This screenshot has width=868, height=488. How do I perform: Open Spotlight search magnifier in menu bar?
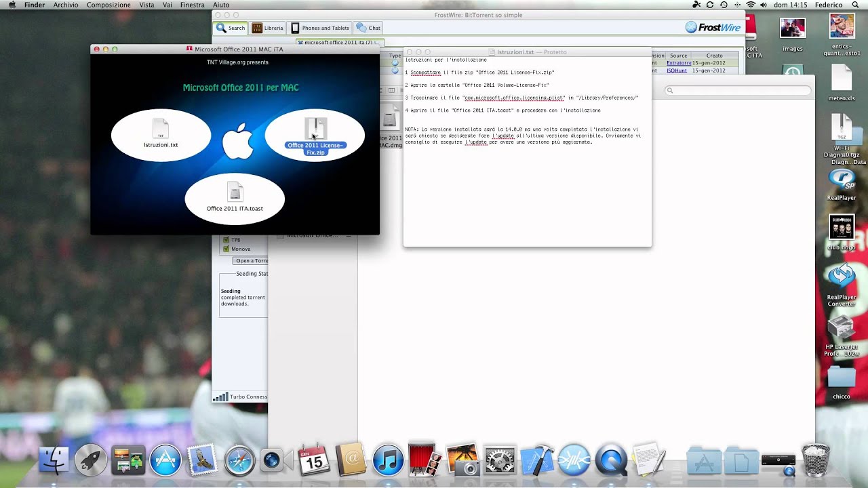point(855,5)
